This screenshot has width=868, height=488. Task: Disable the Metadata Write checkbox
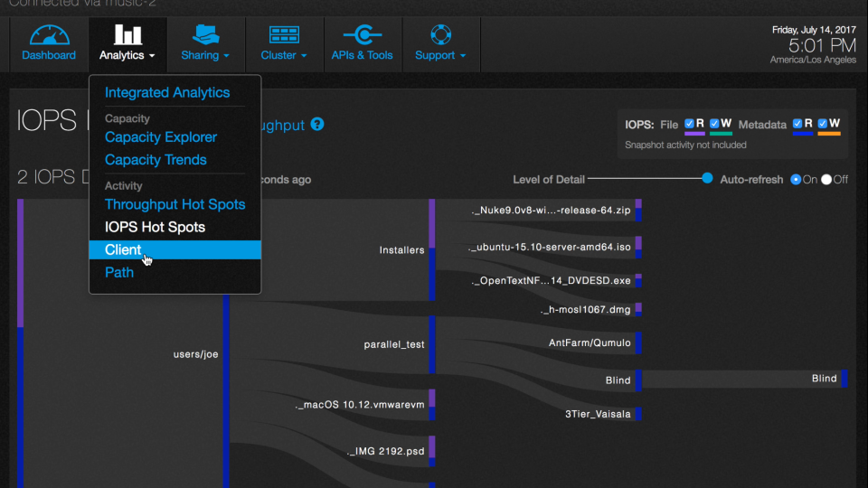pos(823,124)
